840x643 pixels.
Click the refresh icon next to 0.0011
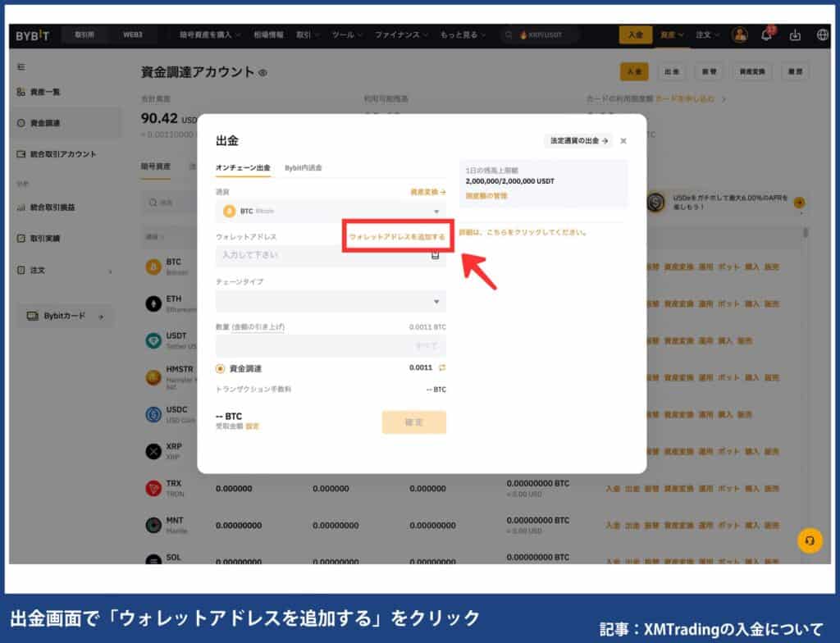442,367
